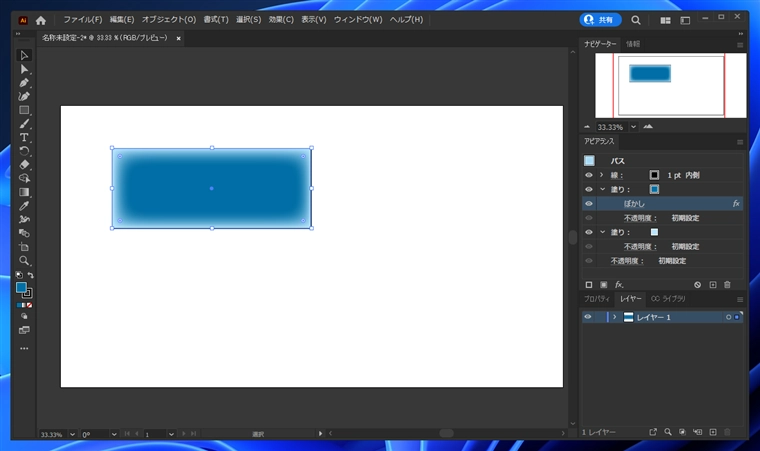Screen dimensions: 760x451
Task: Select the Gradient tool
Action: point(24,192)
